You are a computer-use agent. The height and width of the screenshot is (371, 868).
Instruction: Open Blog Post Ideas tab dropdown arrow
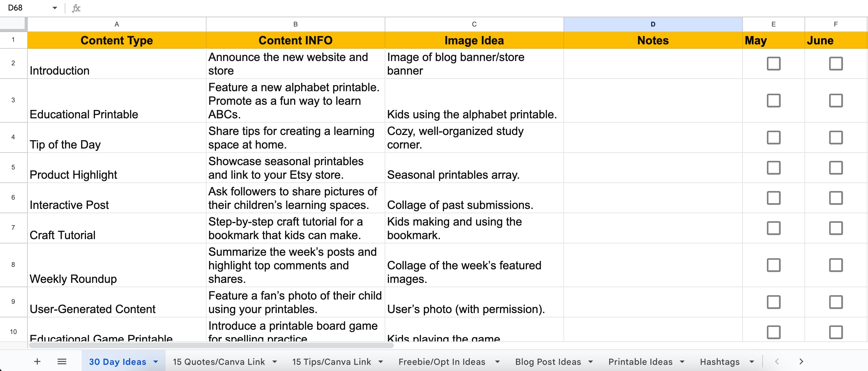click(x=591, y=361)
